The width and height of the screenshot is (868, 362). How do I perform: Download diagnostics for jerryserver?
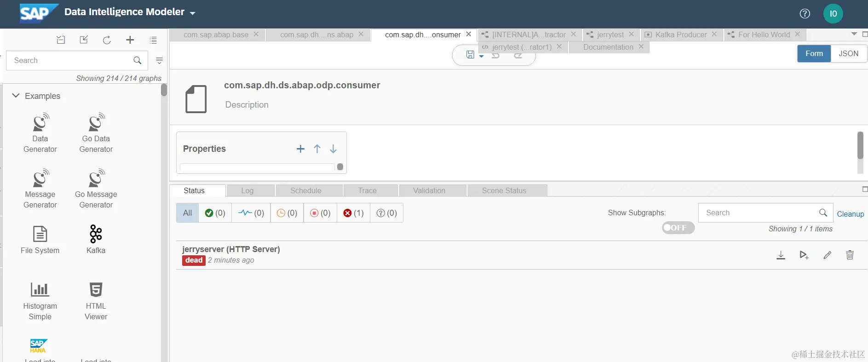click(x=781, y=255)
